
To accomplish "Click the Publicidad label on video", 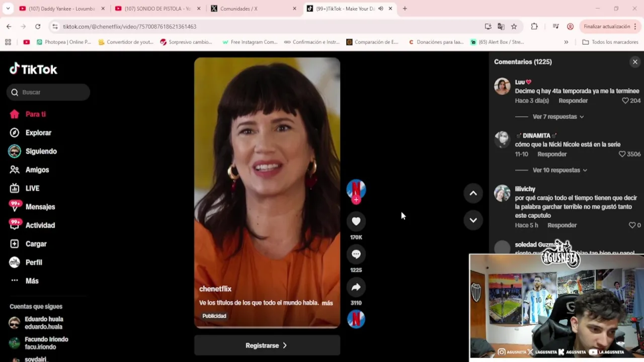I will coord(214,316).
